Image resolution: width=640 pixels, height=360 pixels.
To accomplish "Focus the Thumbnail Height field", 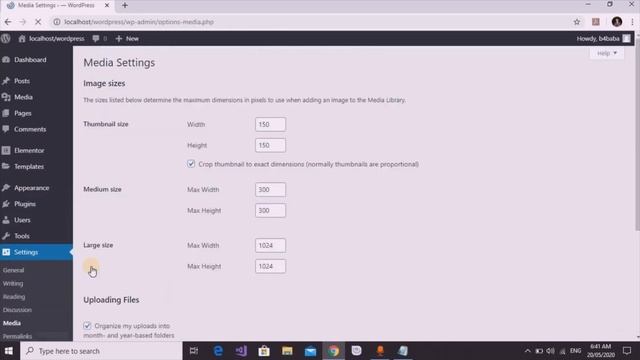I will [270, 145].
